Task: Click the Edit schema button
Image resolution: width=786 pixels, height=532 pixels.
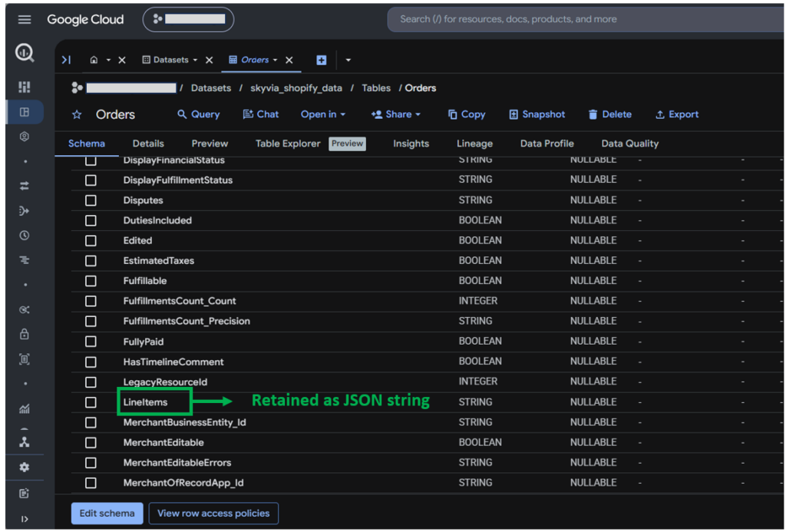Action: [107, 514]
